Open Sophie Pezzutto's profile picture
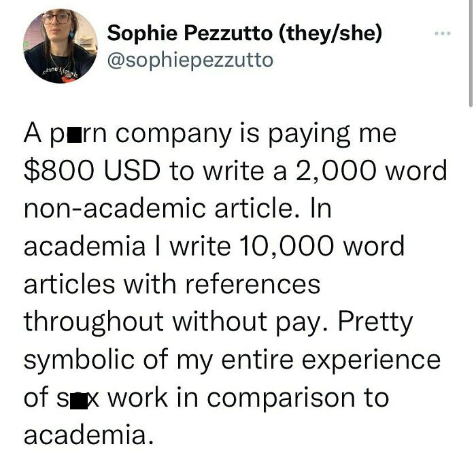 61,46
